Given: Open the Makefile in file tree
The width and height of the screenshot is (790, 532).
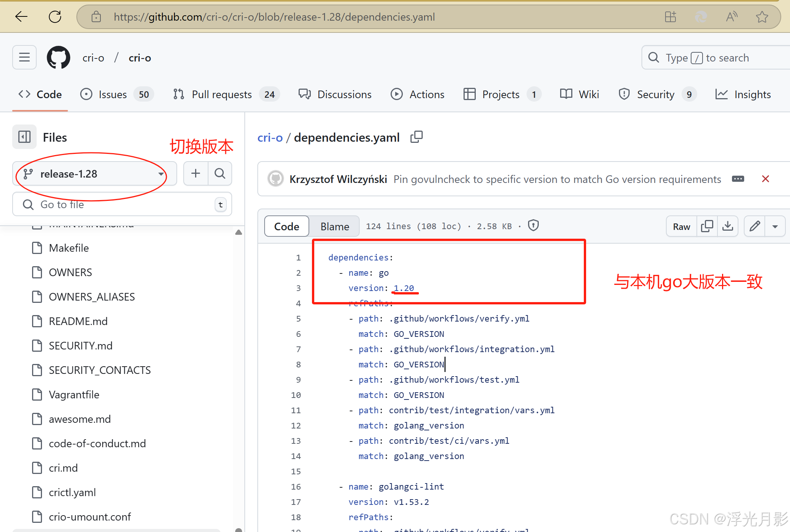Looking at the screenshot, I should [x=69, y=248].
